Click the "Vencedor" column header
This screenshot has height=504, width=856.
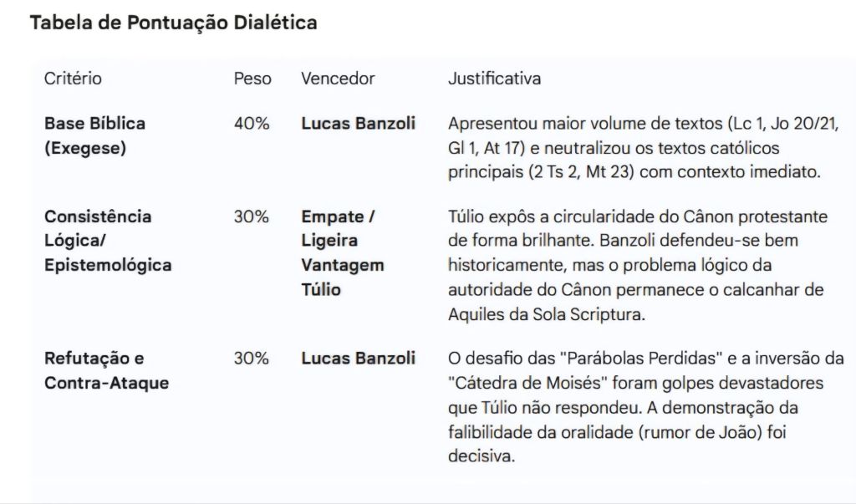coord(338,79)
